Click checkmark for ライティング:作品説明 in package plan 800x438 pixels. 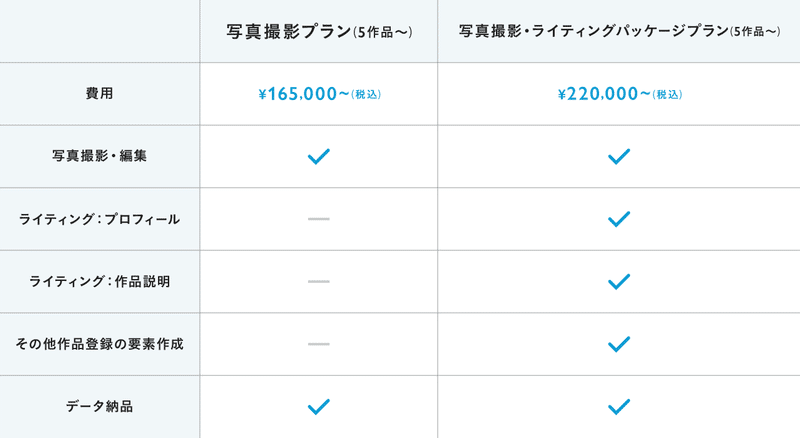coord(619,281)
